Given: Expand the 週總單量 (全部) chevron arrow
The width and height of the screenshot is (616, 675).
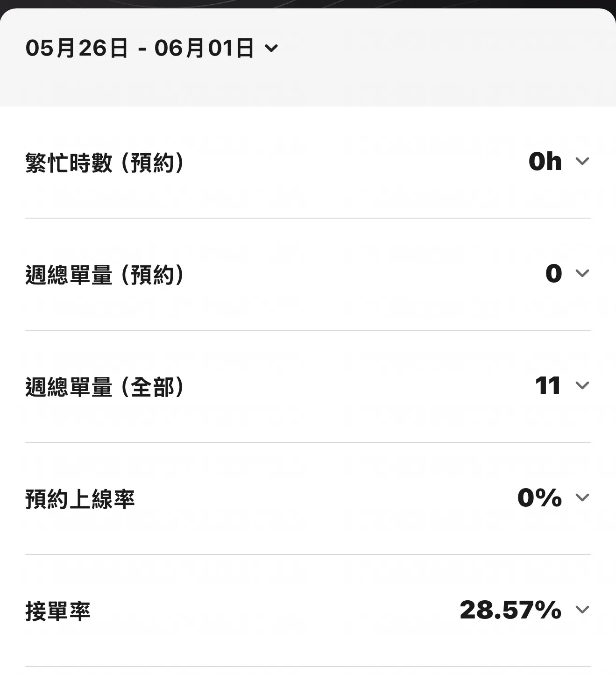Looking at the screenshot, I should click(x=582, y=385).
